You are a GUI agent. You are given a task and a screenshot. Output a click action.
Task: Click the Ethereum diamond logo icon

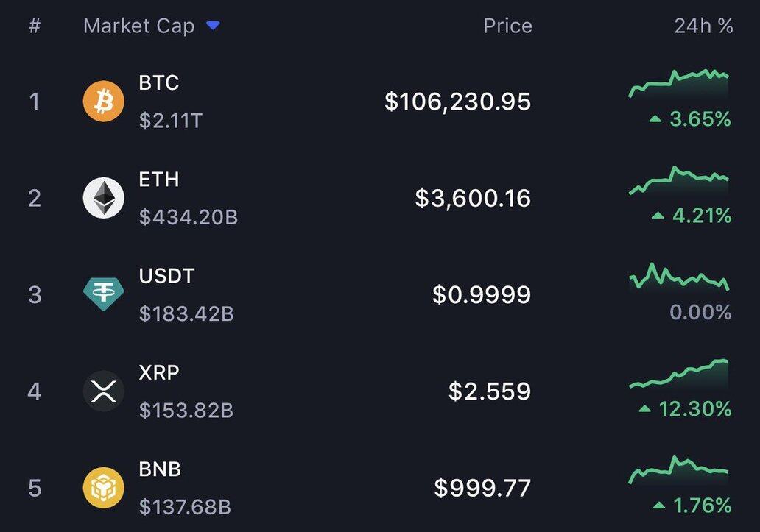point(103,198)
